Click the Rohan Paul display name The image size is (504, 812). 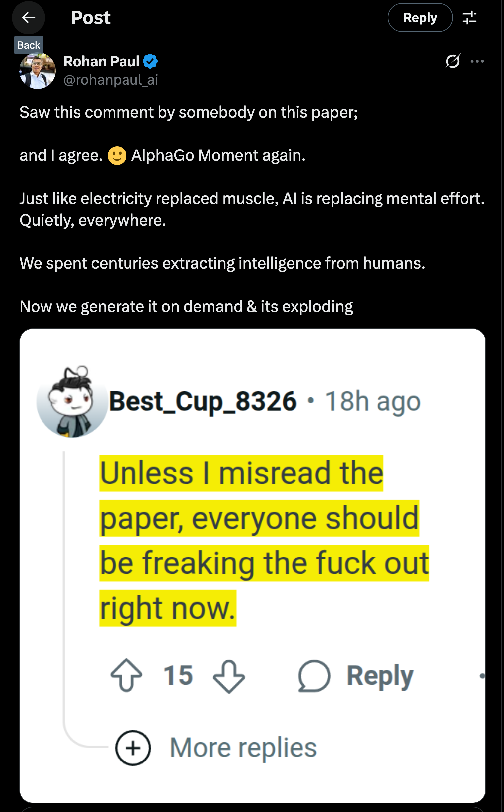pyautogui.click(x=101, y=62)
